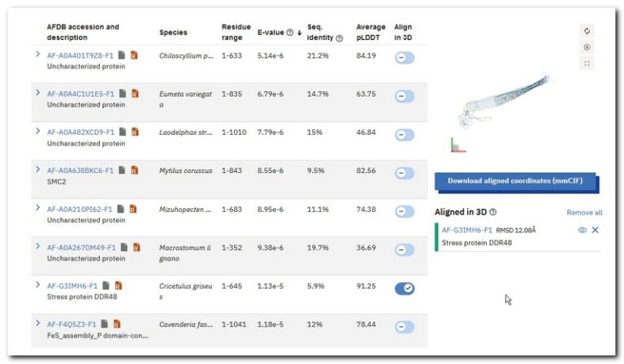
Task: Open document icon for AF-A0A401T9Z8-F1
Action: point(122,55)
